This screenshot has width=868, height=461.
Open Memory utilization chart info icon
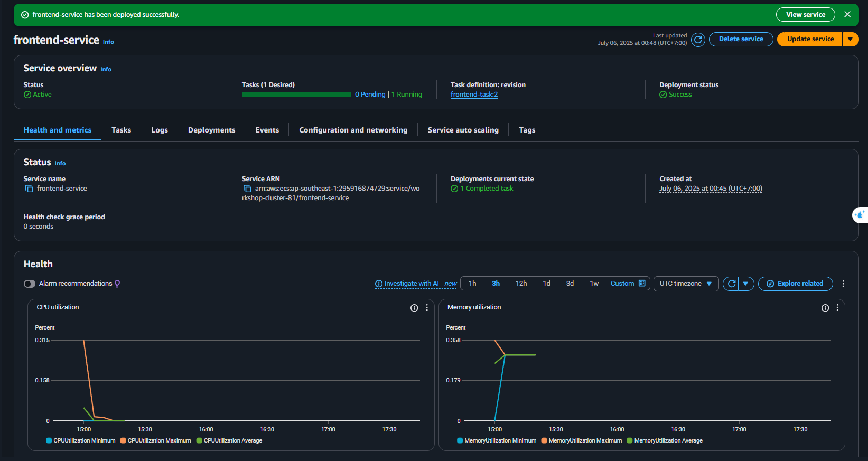click(x=825, y=308)
